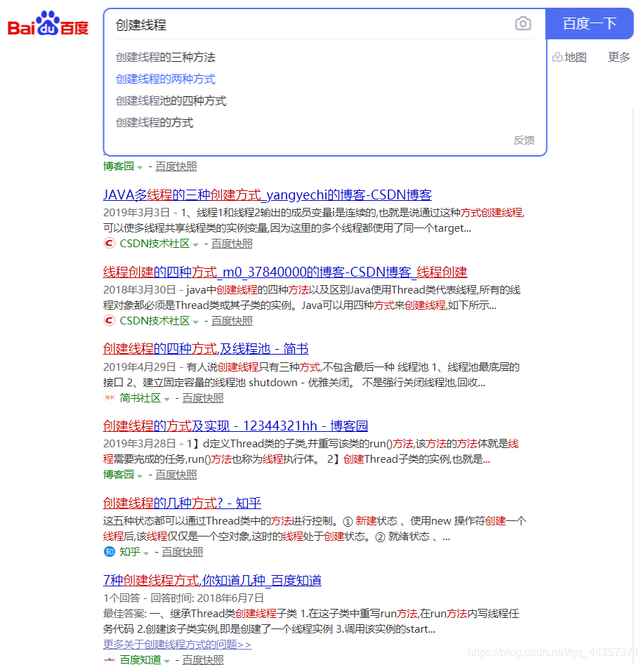Open 百度快照 beside 百度知道
644x665 pixels.
coord(203,659)
